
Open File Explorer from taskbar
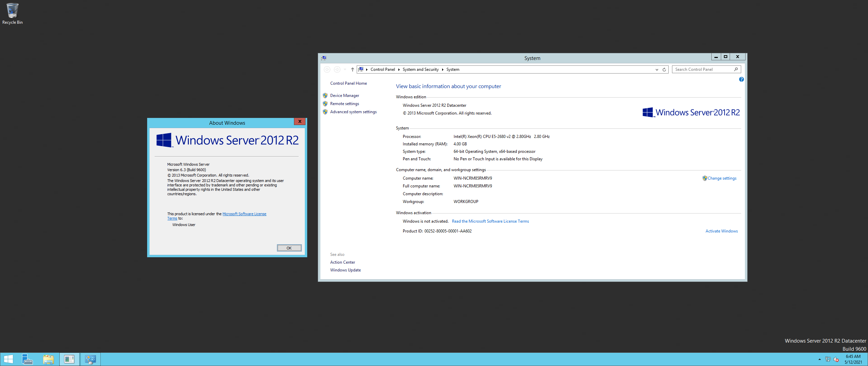pos(48,359)
